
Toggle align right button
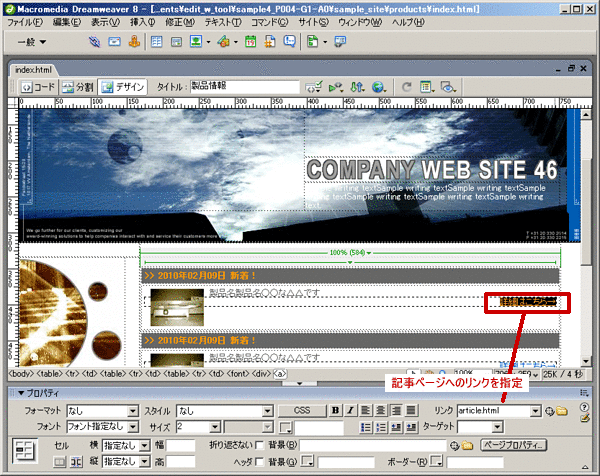click(x=396, y=411)
